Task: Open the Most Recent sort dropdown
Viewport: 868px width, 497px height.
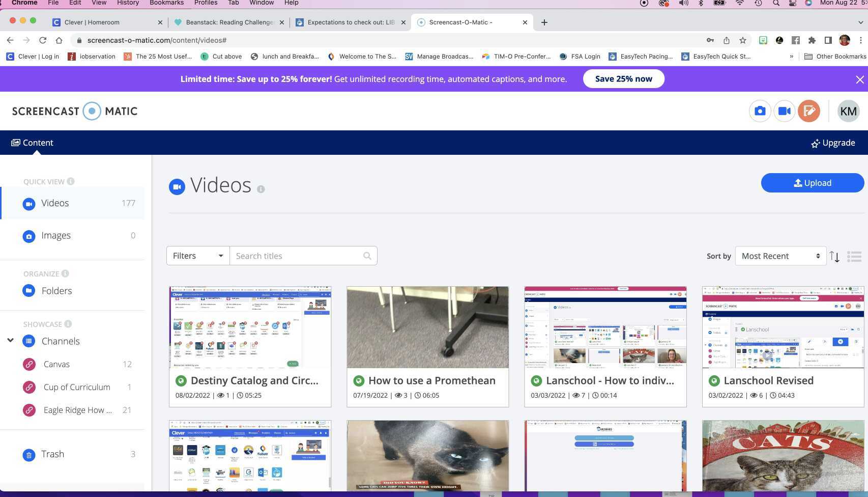Action: coord(780,256)
